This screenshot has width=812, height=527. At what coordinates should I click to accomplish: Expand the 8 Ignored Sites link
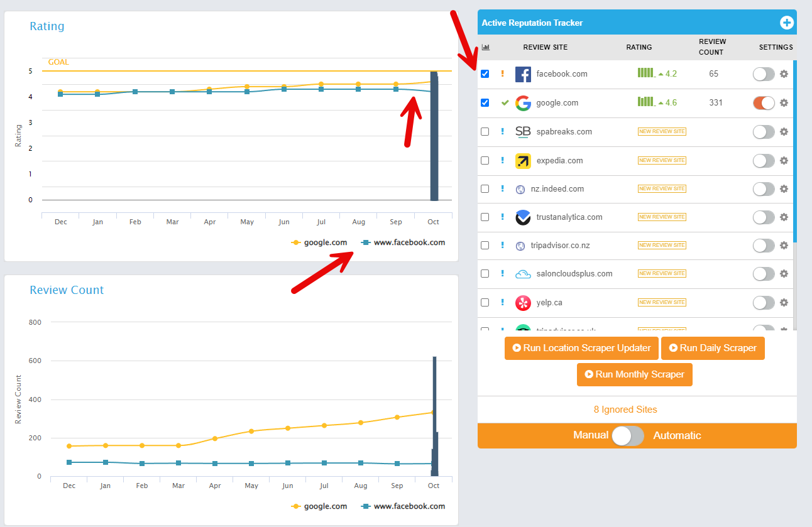pyautogui.click(x=625, y=410)
